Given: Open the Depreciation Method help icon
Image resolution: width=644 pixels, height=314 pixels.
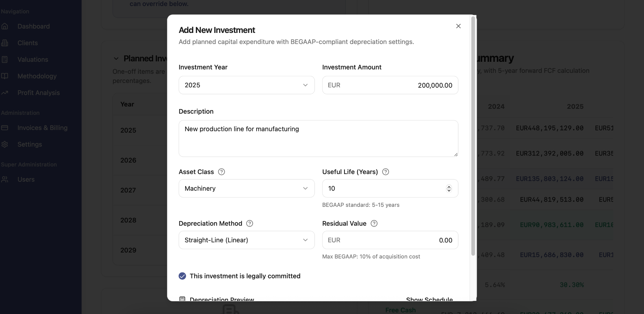Looking at the screenshot, I should pyautogui.click(x=249, y=223).
